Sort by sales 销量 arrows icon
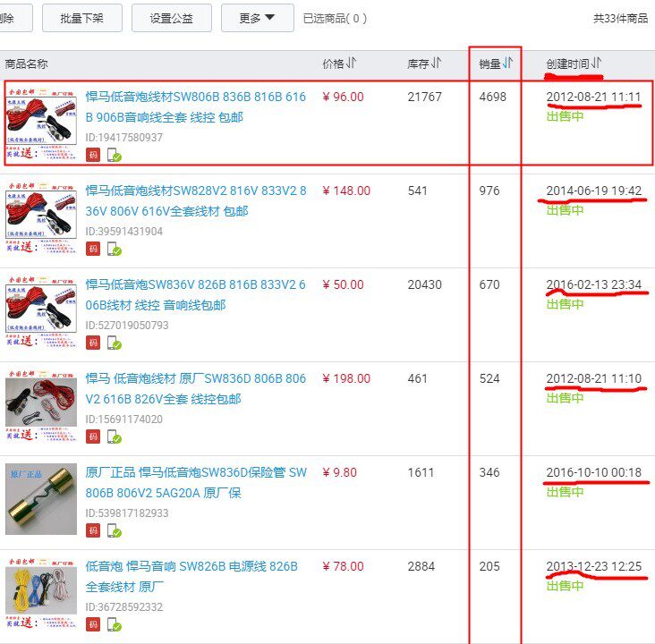 (507, 64)
